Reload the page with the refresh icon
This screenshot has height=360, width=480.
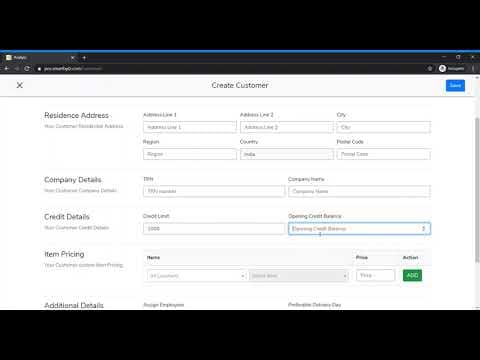[27, 69]
